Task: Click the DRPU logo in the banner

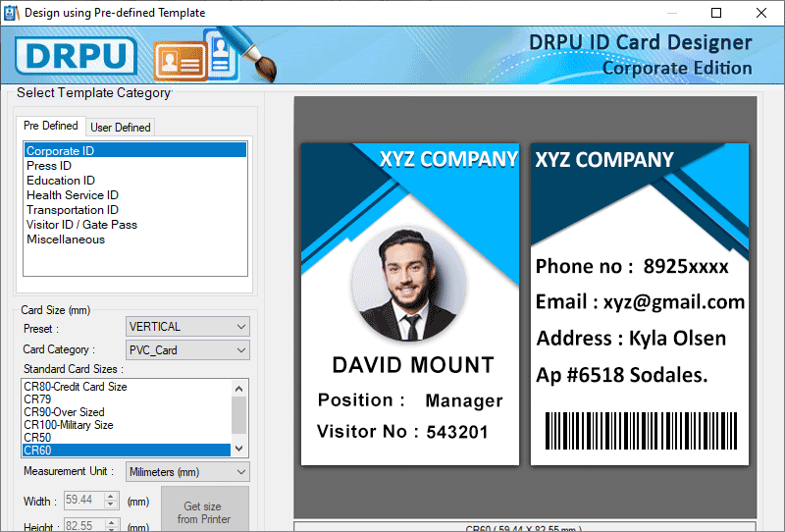Action: pyautogui.click(x=77, y=55)
